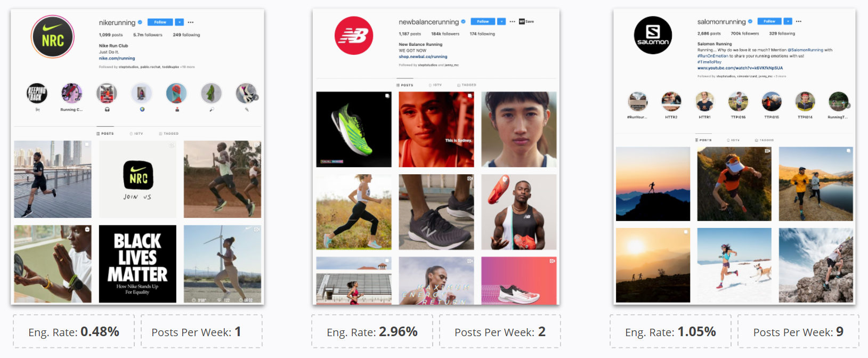Follow the nikerunning account

(x=160, y=22)
